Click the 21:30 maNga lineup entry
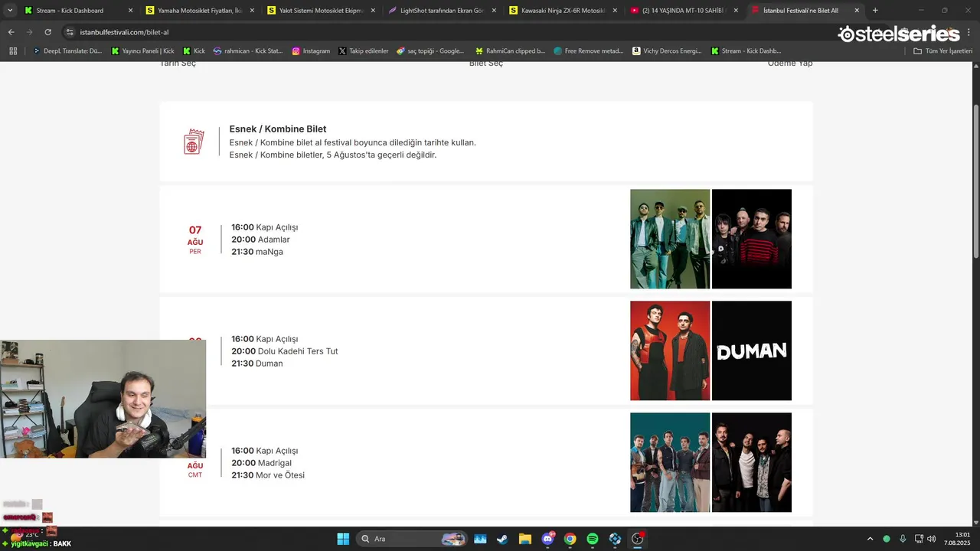This screenshot has width=980, height=551. [x=257, y=252]
